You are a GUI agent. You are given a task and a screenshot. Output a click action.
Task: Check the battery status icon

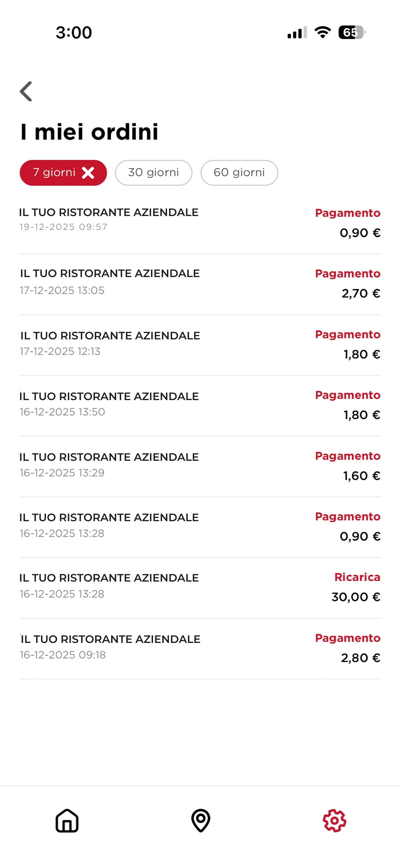(x=352, y=32)
